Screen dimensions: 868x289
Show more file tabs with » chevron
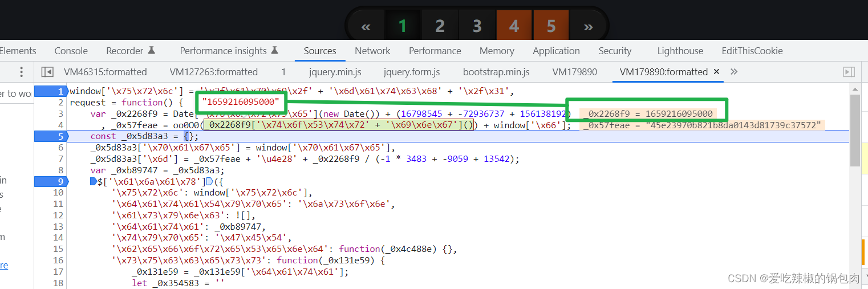(734, 72)
